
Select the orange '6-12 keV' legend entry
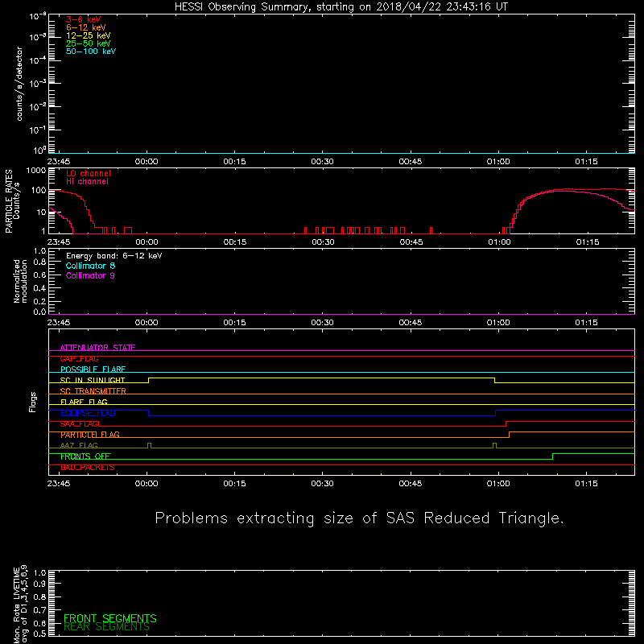click(85, 27)
